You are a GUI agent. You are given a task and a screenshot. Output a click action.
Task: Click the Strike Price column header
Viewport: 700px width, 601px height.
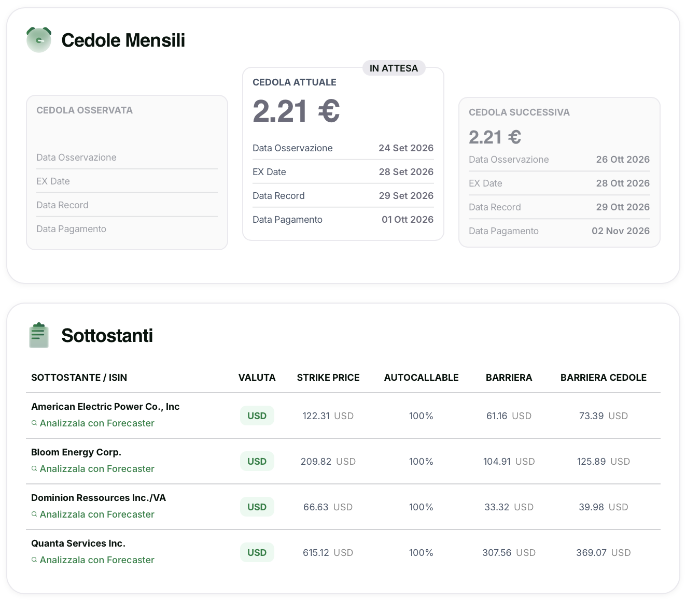point(328,378)
